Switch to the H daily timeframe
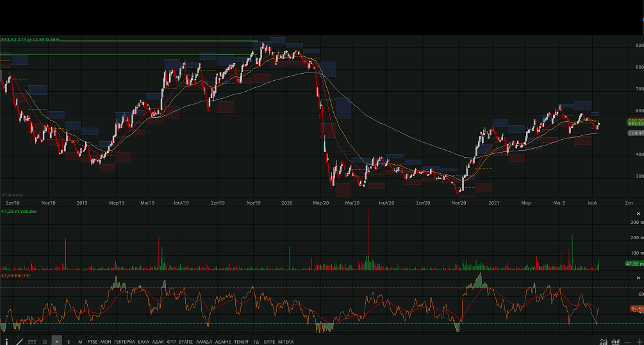Viewport: 644px width, 345px height. (56, 341)
